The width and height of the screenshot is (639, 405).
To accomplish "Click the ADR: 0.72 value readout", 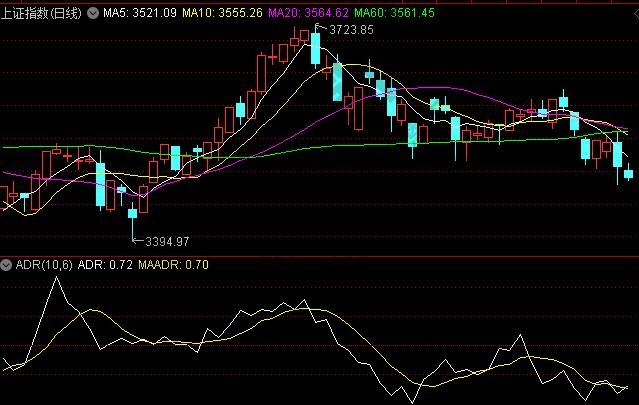I will click(105, 265).
